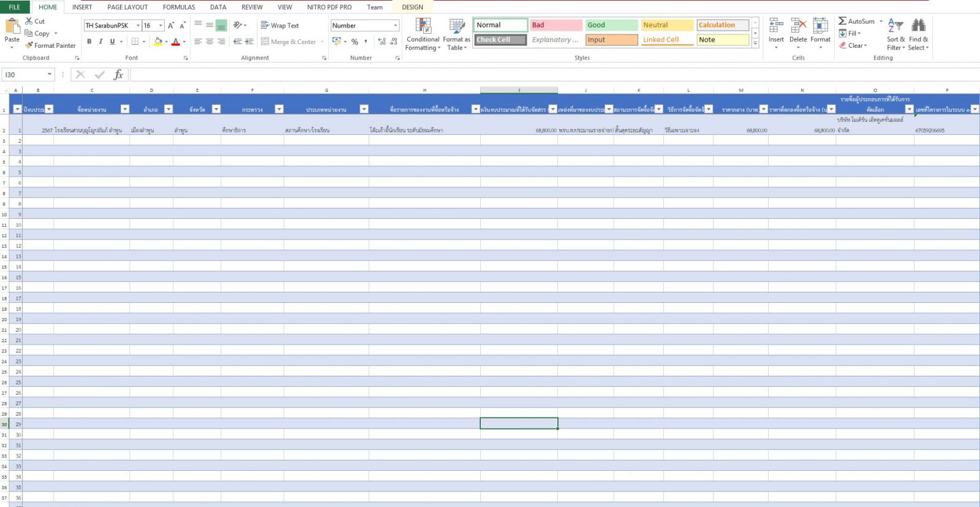Expand the Number format dropdown

pos(395,25)
